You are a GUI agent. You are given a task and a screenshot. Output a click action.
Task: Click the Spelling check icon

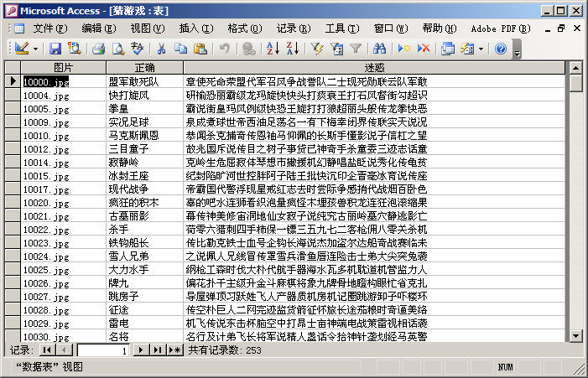click(138, 49)
